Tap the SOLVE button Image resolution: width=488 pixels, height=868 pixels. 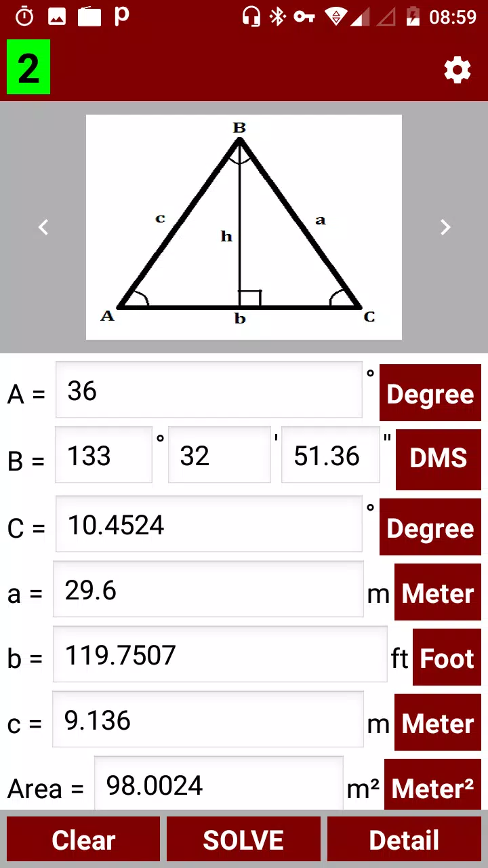243,840
